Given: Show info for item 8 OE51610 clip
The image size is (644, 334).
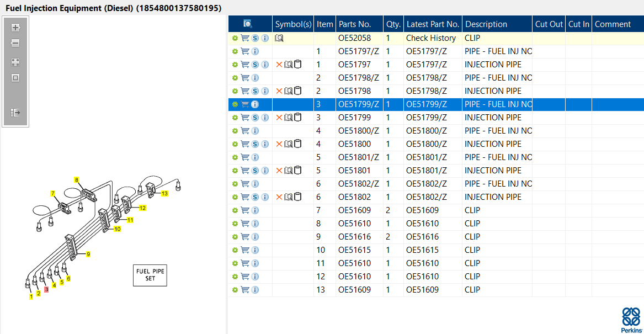Looking at the screenshot, I should (x=255, y=224).
